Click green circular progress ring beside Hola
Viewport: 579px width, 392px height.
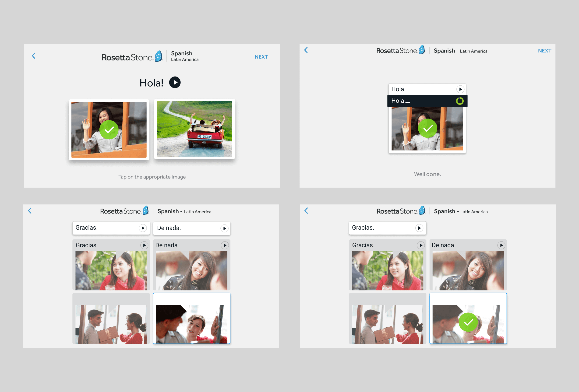click(459, 101)
